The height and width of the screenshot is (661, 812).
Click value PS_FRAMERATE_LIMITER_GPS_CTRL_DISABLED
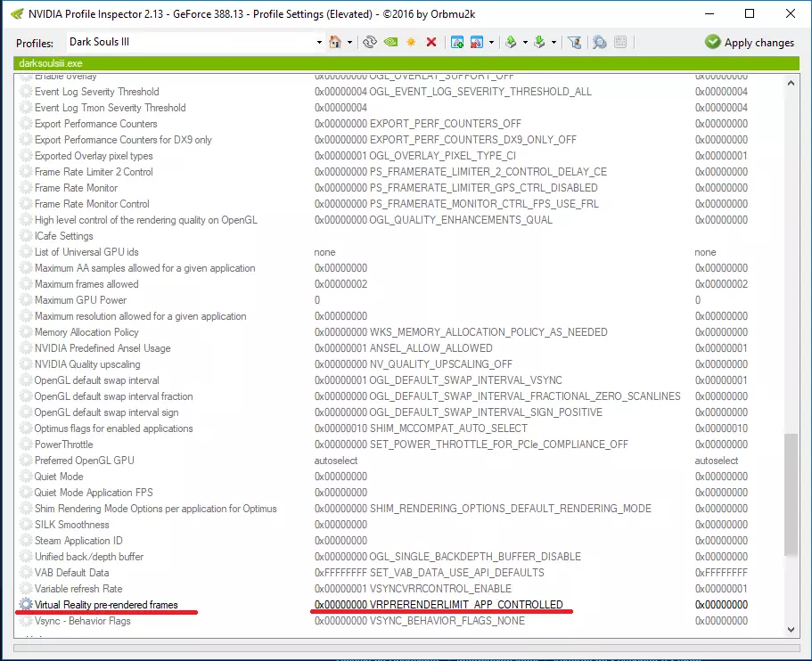[455, 188]
